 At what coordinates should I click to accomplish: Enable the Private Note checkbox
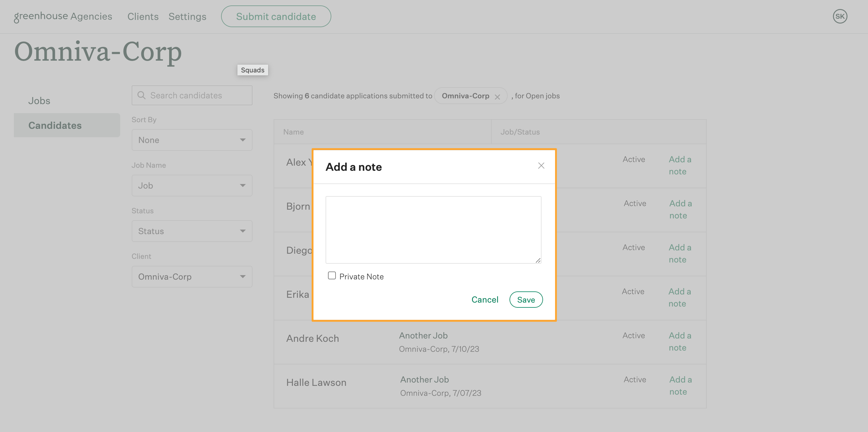click(332, 275)
